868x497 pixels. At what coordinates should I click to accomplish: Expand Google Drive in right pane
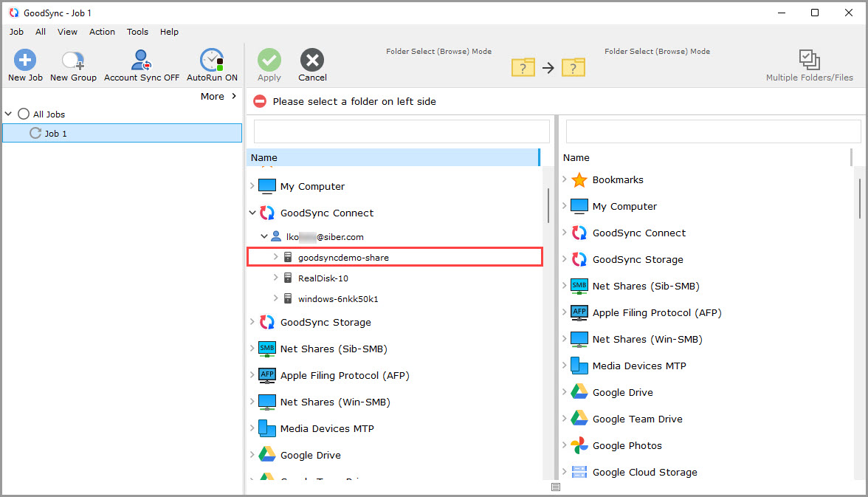pos(565,391)
